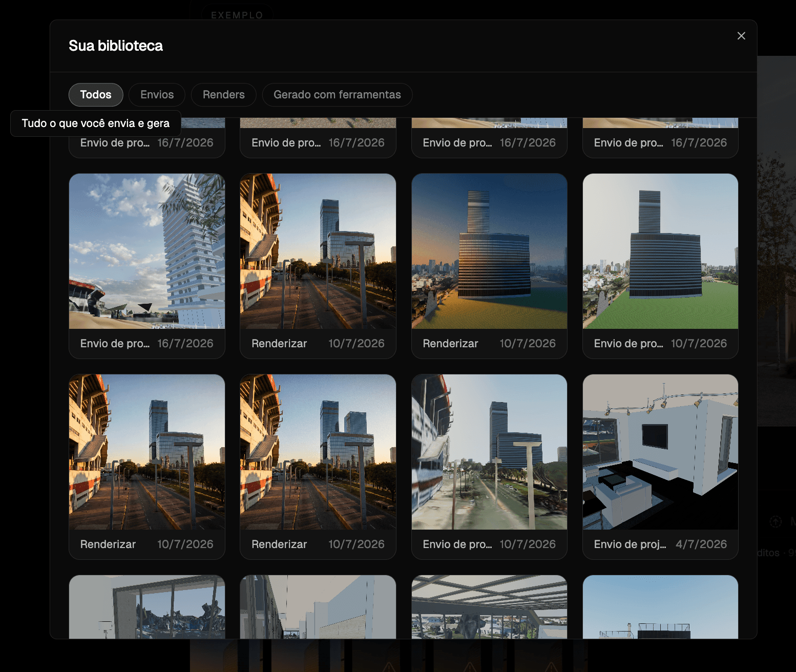Click bottom-row window view interior thumbnail
796x672 pixels.
coord(147,607)
